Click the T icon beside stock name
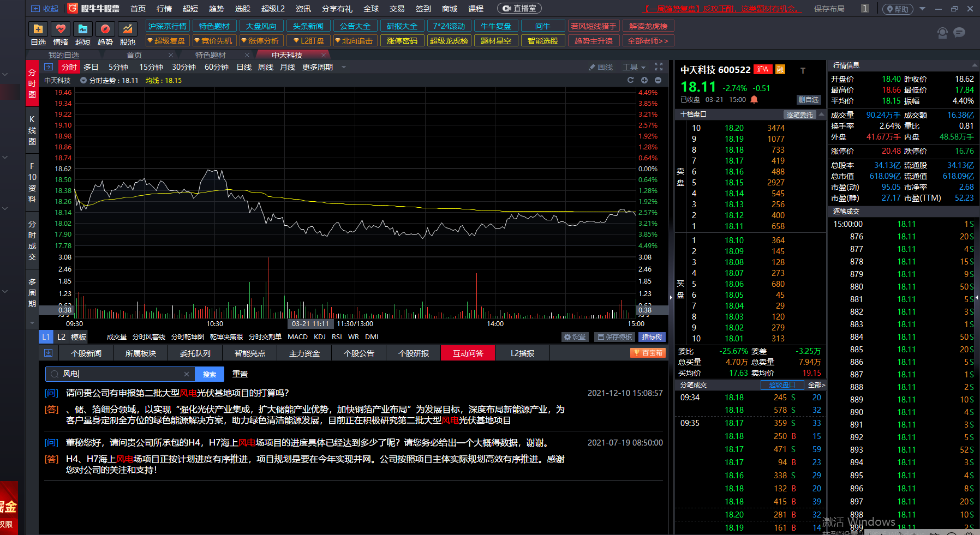980x535 pixels. point(803,70)
